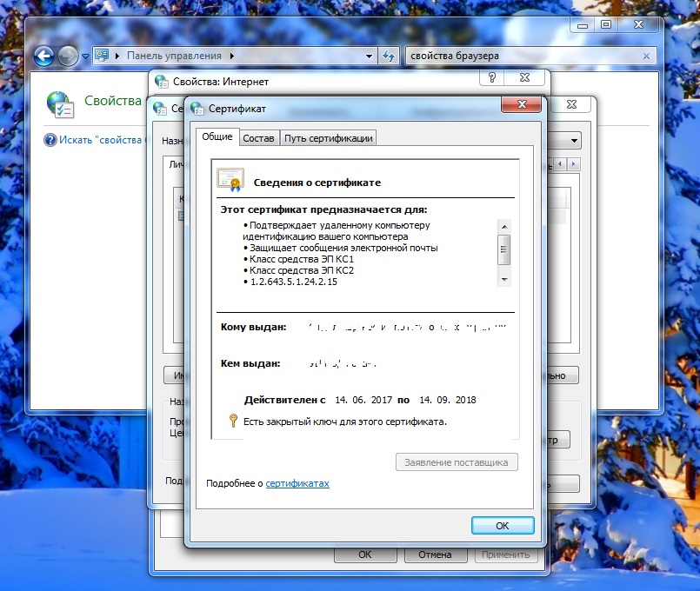Click the purposes list scrollbar down arrow
The width and height of the screenshot is (700, 591).
click(503, 279)
